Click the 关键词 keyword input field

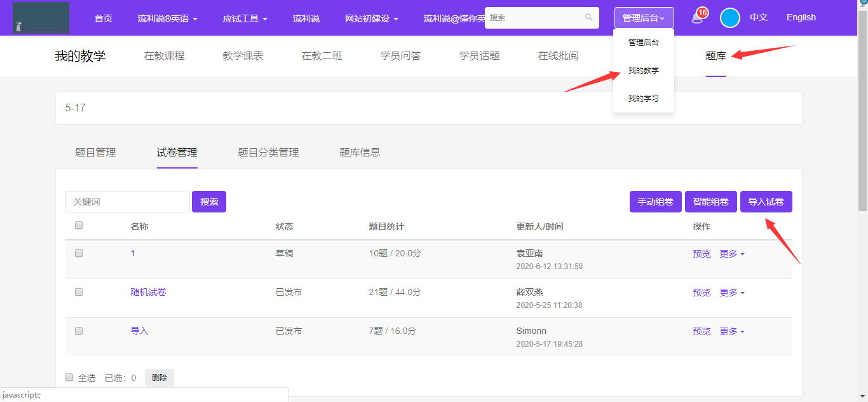(127, 202)
